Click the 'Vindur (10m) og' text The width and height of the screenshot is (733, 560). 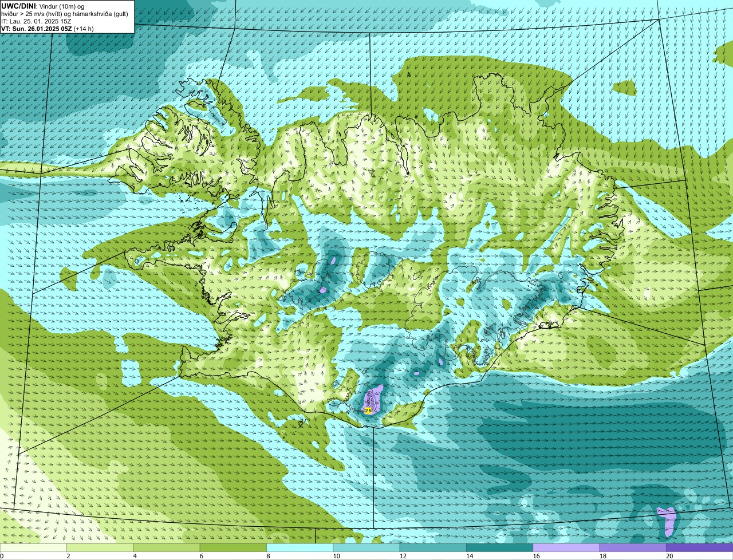click(x=61, y=6)
